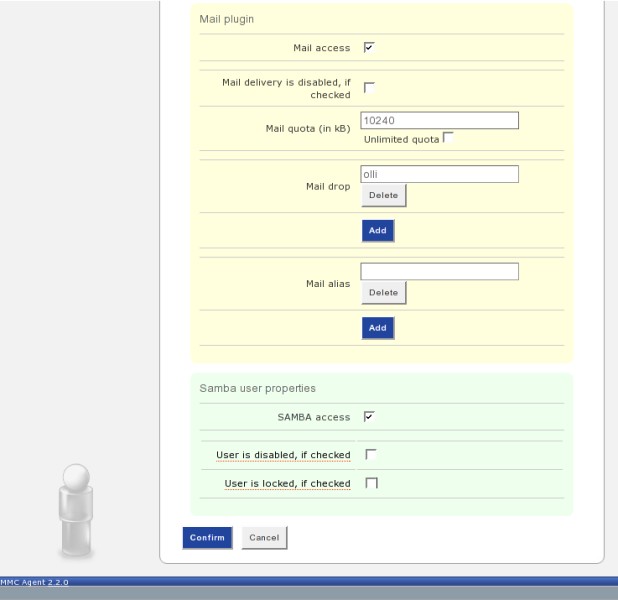This screenshot has height=600, width=618.
Task: Click the Mail quota (in kB) label
Action: (308, 129)
